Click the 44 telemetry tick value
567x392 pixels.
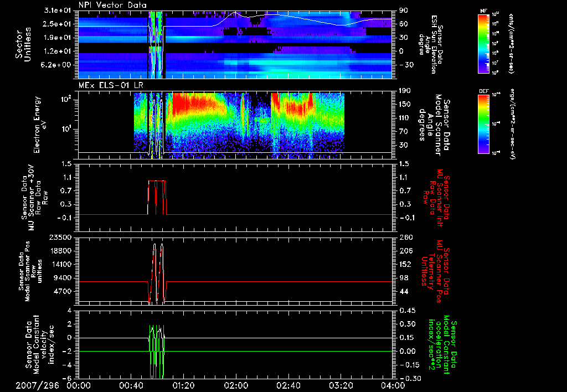point(404,291)
